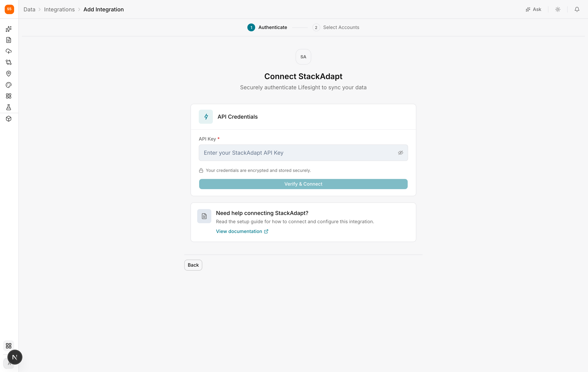Select step 2 Select Accounts
Viewport: 588px width, 372px height.
[x=336, y=27]
